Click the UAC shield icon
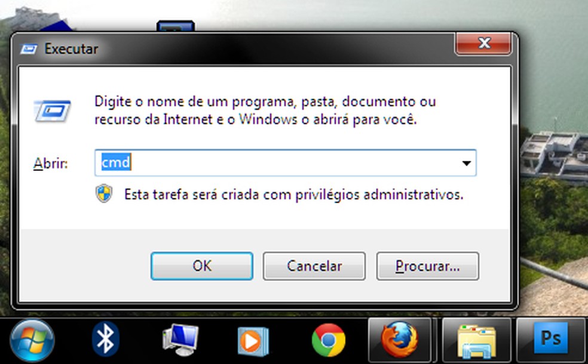 coord(104,194)
